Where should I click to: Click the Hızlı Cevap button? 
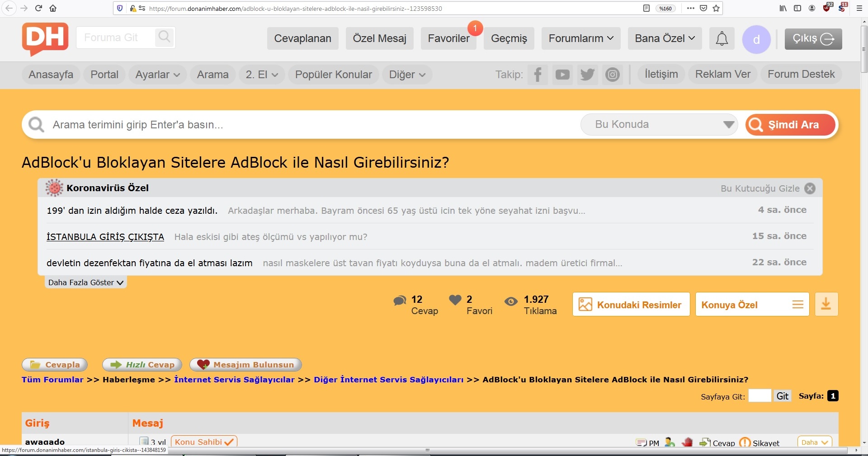142,365
